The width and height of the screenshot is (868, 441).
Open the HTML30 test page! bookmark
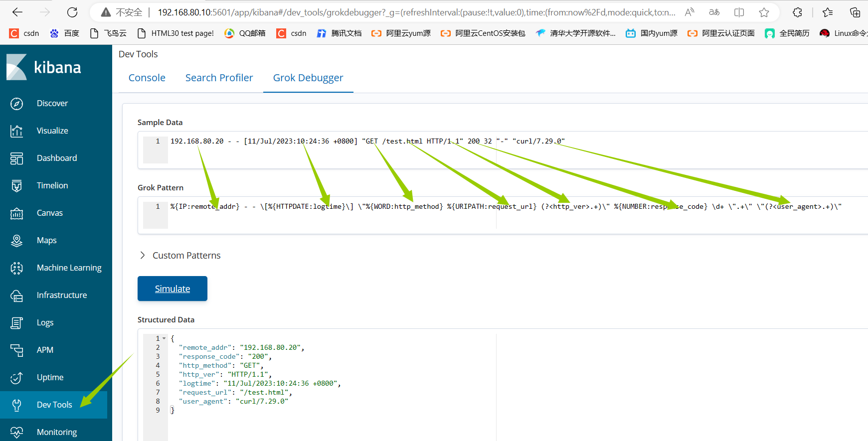point(175,33)
